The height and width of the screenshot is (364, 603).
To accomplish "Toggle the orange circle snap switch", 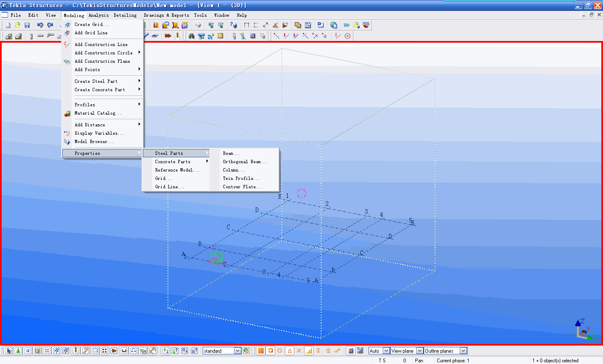I will click(280, 351).
